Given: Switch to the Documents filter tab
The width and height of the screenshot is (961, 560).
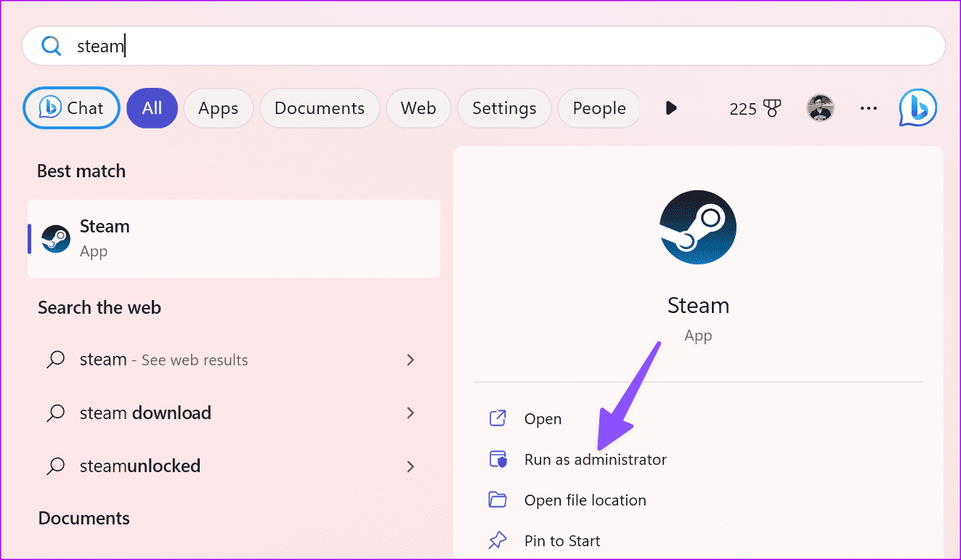Looking at the screenshot, I should (320, 108).
